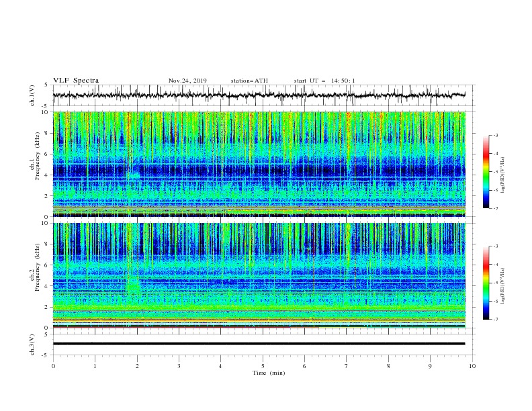Click the time axis tick label '5'
Screen dimensions: 532x411
click(x=263, y=366)
